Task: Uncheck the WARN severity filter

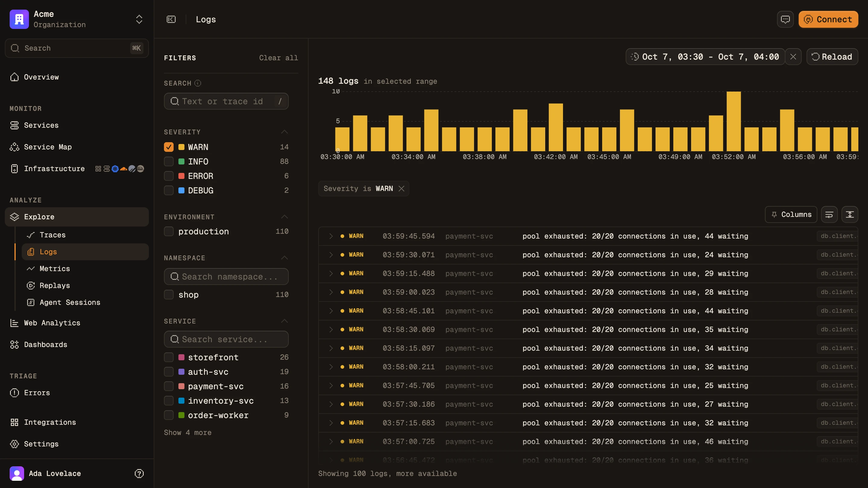Action: [169, 147]
